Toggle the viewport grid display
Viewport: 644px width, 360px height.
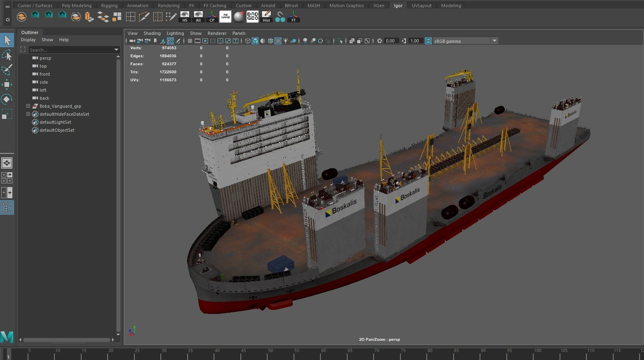pos(190,41)
